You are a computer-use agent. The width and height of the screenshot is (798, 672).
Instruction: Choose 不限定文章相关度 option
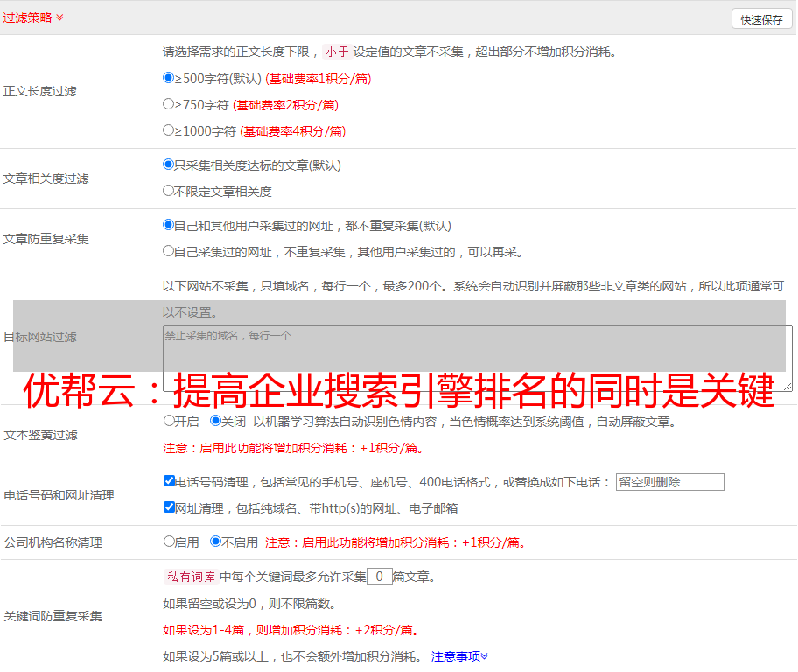[169, 191]
